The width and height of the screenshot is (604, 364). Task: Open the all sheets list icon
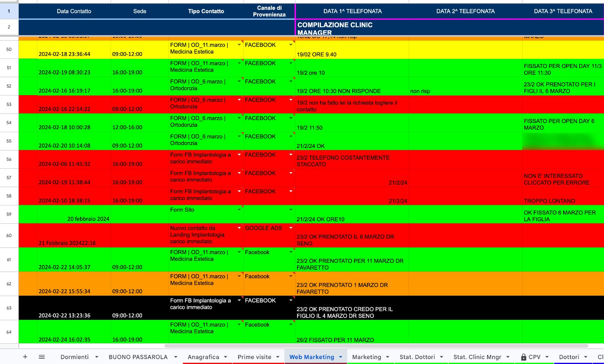click(42, 357)
